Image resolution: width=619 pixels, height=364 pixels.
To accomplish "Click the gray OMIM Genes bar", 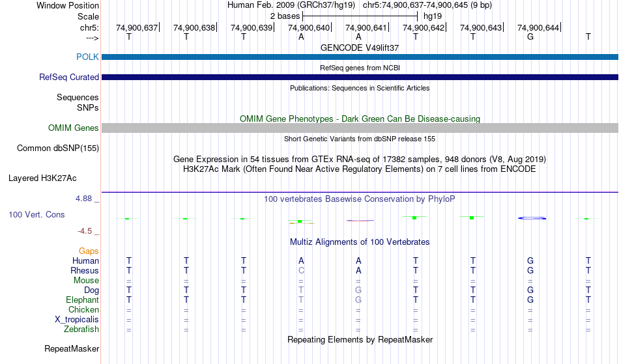I will [x=360, y=128].
